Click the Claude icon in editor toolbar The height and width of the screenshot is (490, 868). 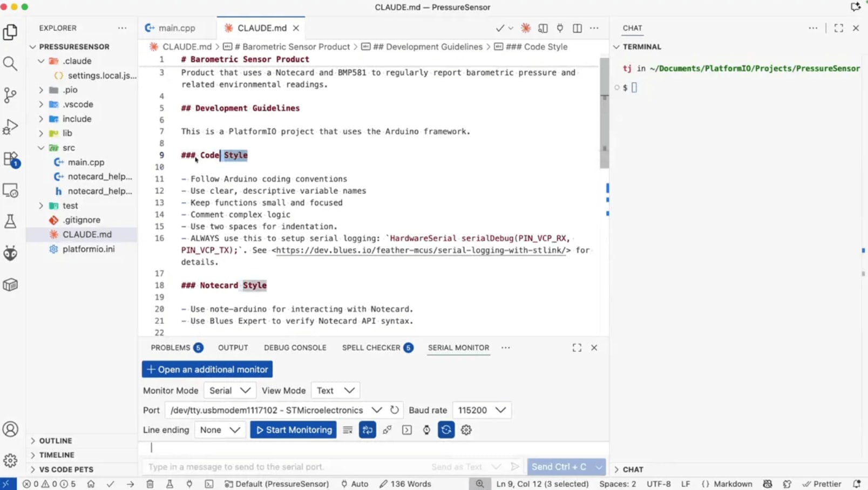pos(525,28)
